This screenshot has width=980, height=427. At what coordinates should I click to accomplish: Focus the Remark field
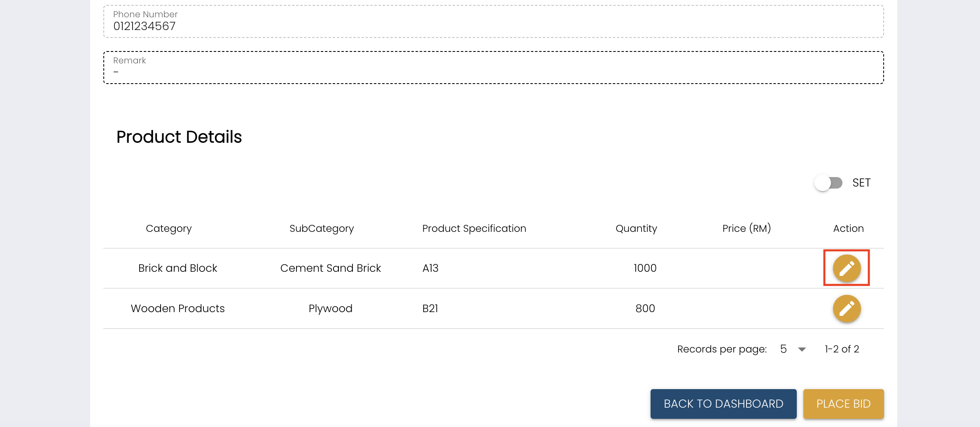click(x=493, y=68)
